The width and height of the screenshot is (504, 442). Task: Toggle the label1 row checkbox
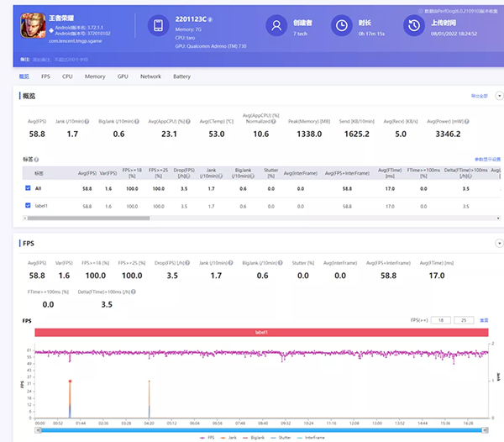(29, 205)
